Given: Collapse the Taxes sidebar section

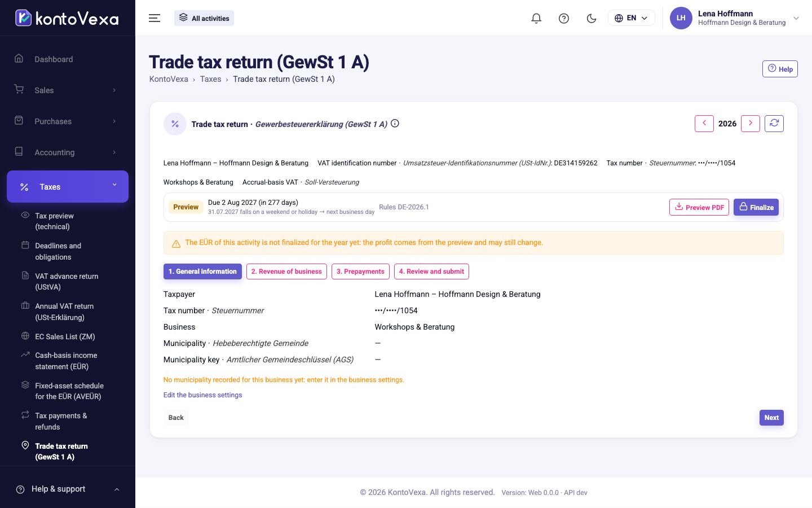Looking at the screenshot, I should pos(68,186).
